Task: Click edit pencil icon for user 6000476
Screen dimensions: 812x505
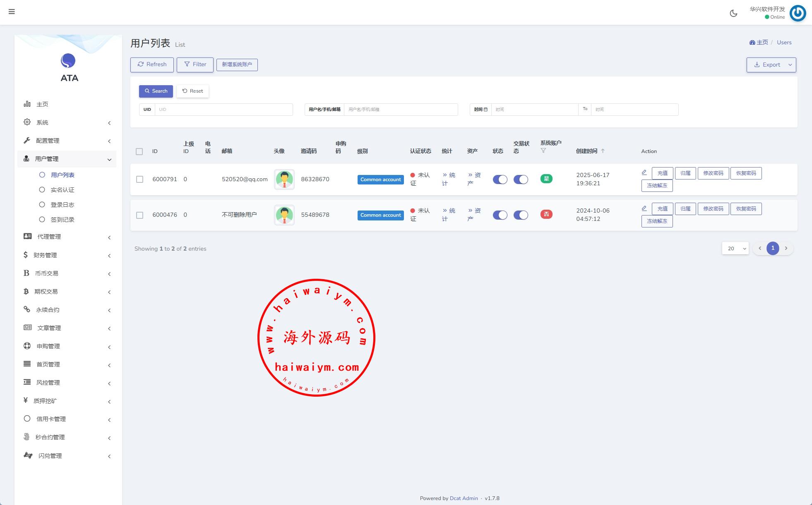Action: click(x=644, y=208)
